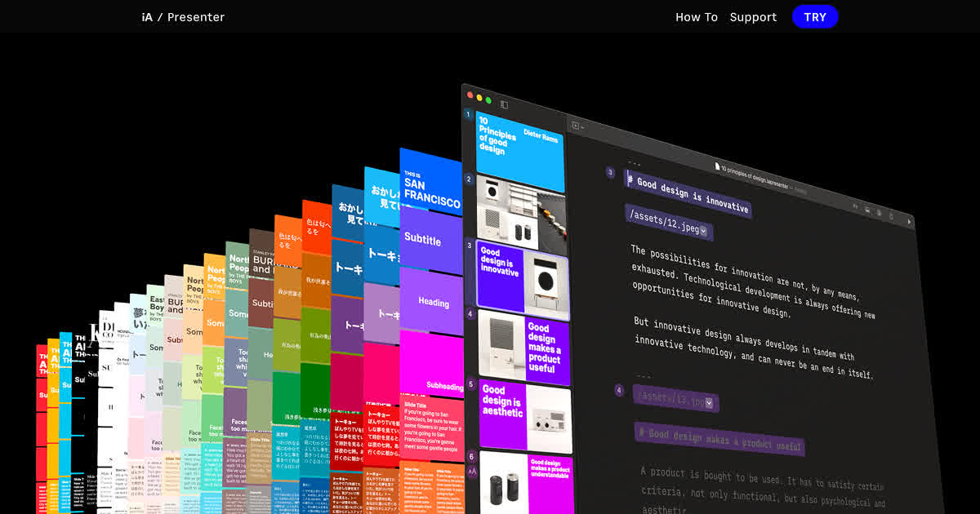Click the yellow macOS minimize button of app window
980x514 pixels.
(x=479, y=97)
